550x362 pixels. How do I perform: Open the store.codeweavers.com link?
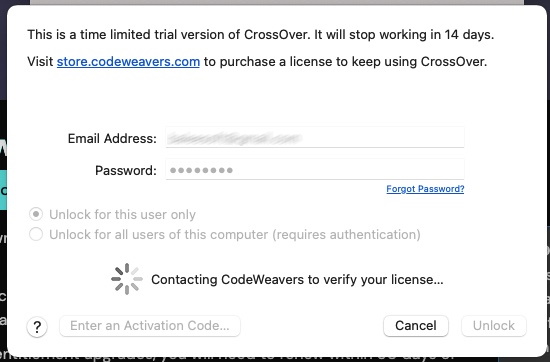pos(128,62)
